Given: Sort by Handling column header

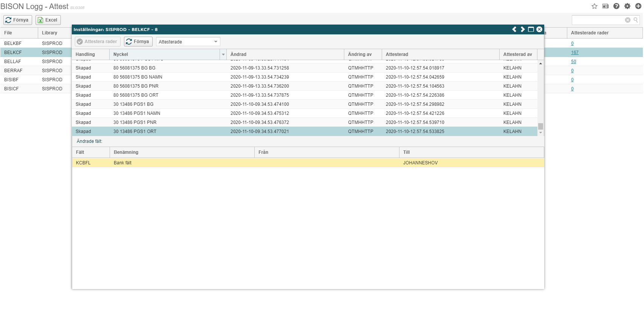Looking at the screenshot, I should (91, 54).
